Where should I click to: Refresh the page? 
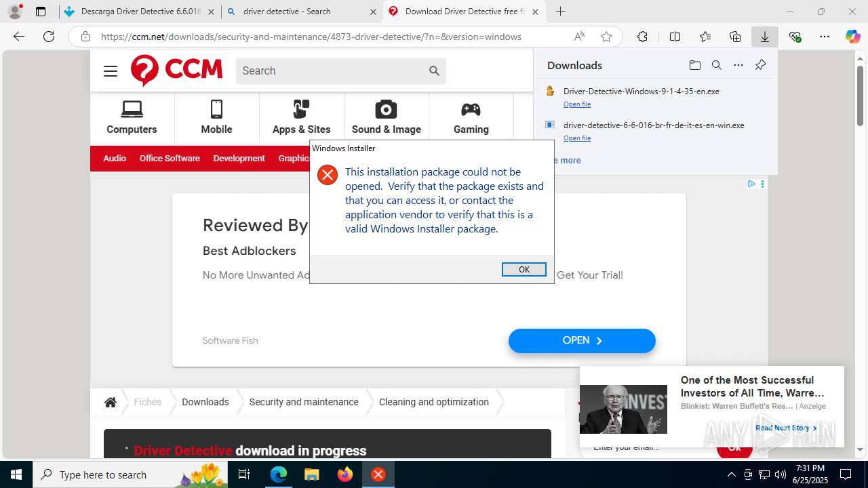[49, 37]
